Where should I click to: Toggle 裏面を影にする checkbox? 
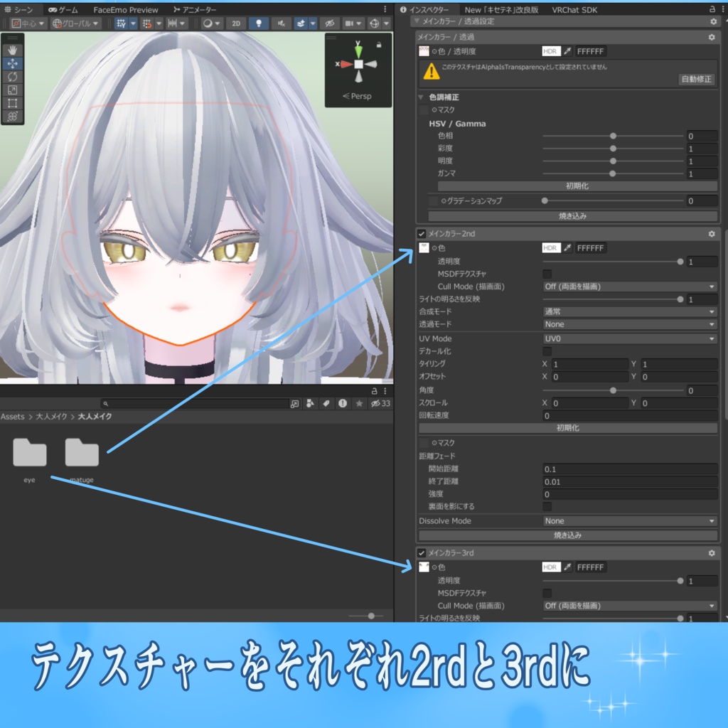click(x=547, y=506)
